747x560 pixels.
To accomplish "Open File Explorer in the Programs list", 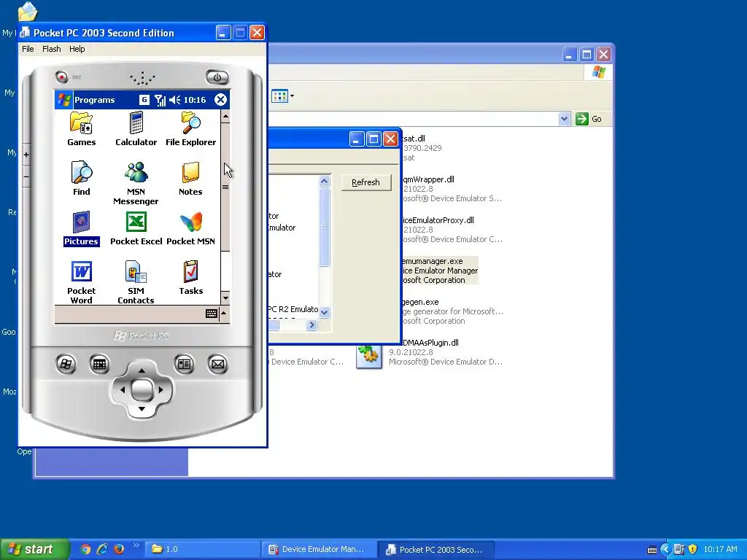I will click(190, 129).
